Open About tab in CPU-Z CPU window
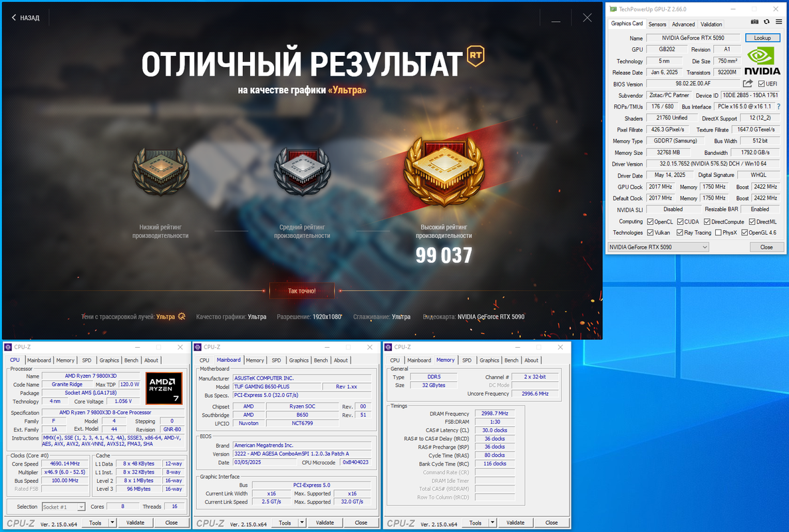The height and width of the screenshot is (532, 789). point(151,360)
